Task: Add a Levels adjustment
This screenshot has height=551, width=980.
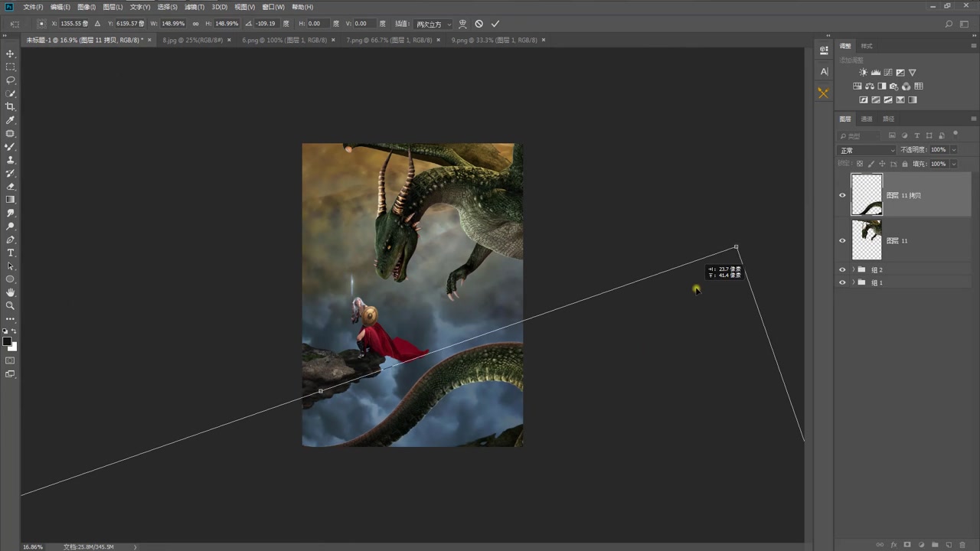Action: click(x=876, y=73)
